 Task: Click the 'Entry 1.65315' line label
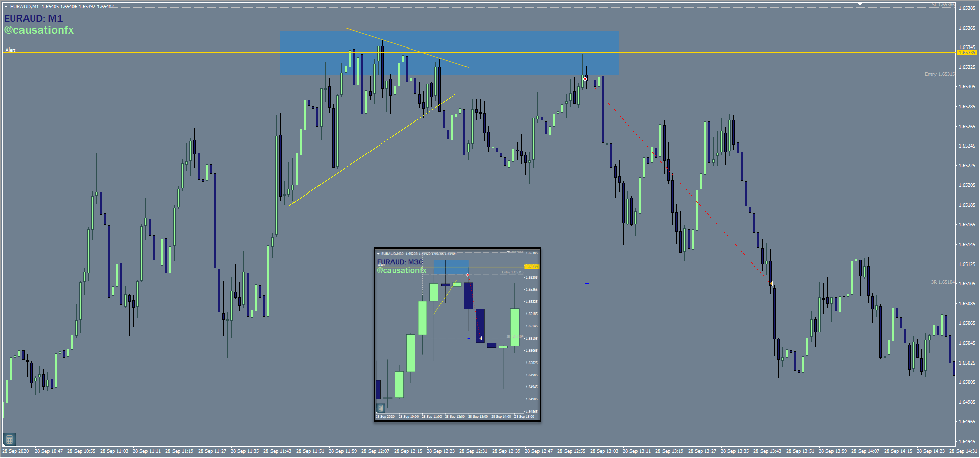point(939,74)
